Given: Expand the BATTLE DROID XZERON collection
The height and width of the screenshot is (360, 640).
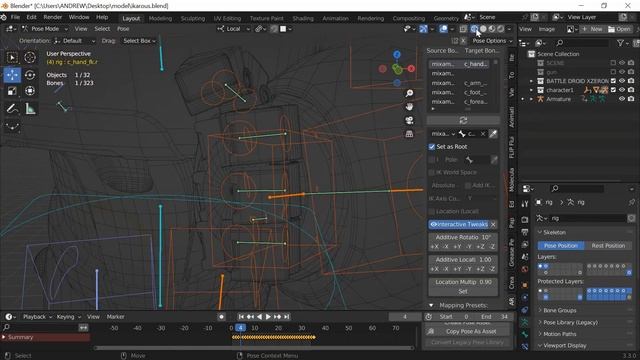Looking at the screenshot, I should click(x=531, y=81).
